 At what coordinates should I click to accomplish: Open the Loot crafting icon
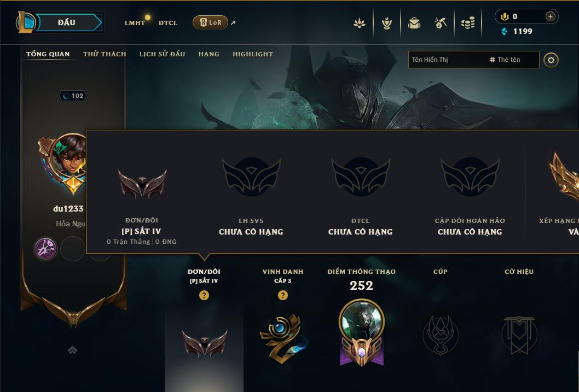click(440, 23)
